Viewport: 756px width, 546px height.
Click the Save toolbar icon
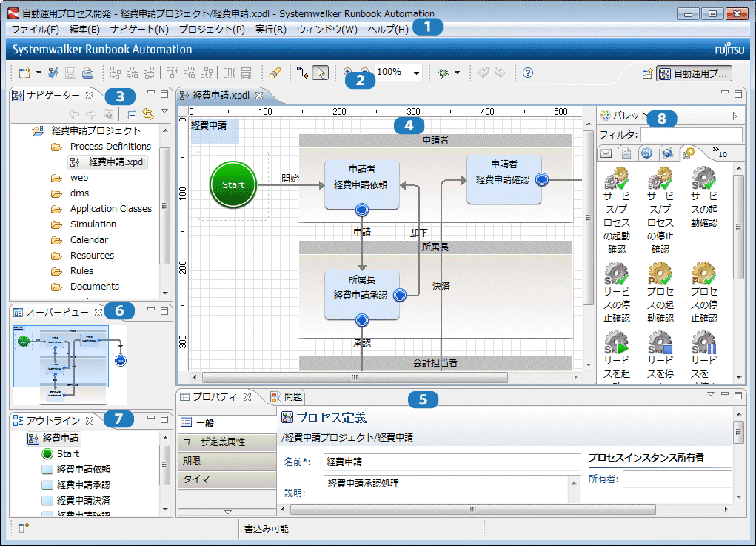tap(70, 73)
